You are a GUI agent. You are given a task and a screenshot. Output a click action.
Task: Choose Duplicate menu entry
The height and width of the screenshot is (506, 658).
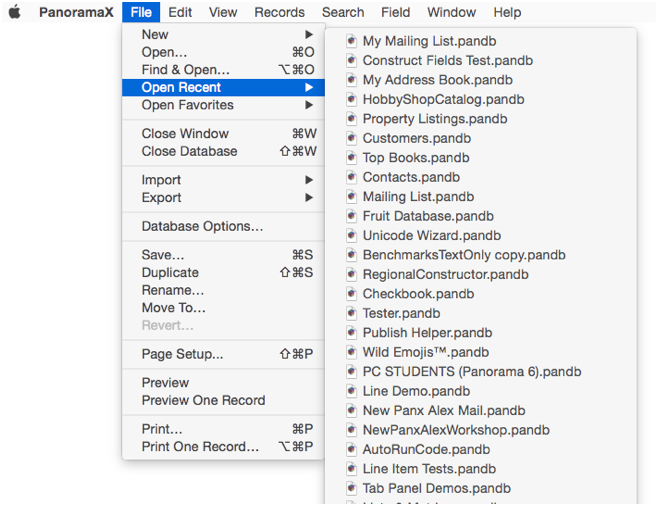[223, 272]
